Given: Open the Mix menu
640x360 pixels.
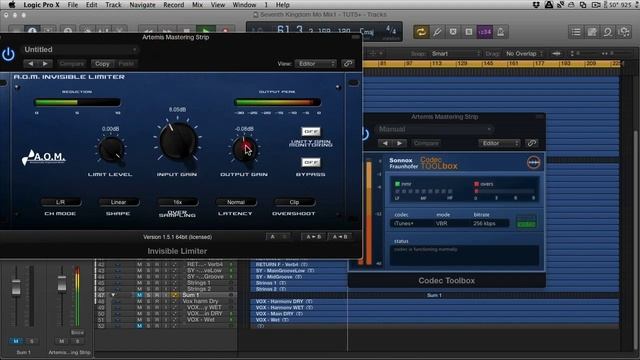Looking at the screenshot, I should click(x=197, y=5).
